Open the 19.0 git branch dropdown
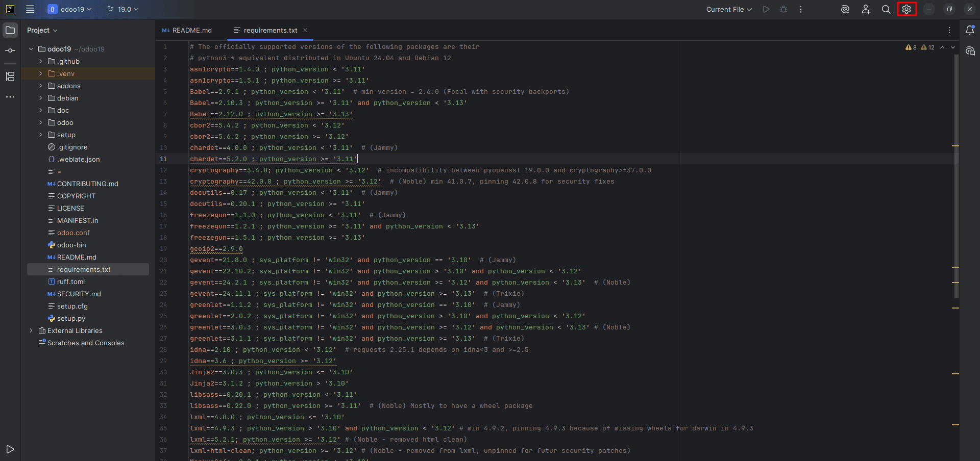This screenshot has width=980, height=461. point(123,9)
